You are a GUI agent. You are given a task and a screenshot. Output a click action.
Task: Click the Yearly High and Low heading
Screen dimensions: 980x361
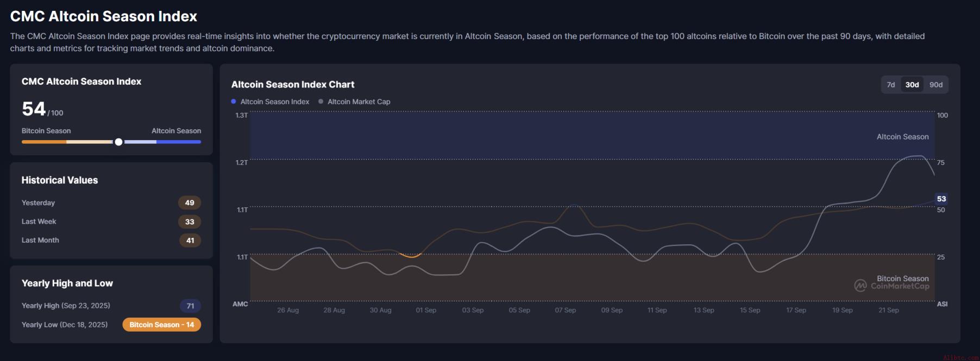67,283
